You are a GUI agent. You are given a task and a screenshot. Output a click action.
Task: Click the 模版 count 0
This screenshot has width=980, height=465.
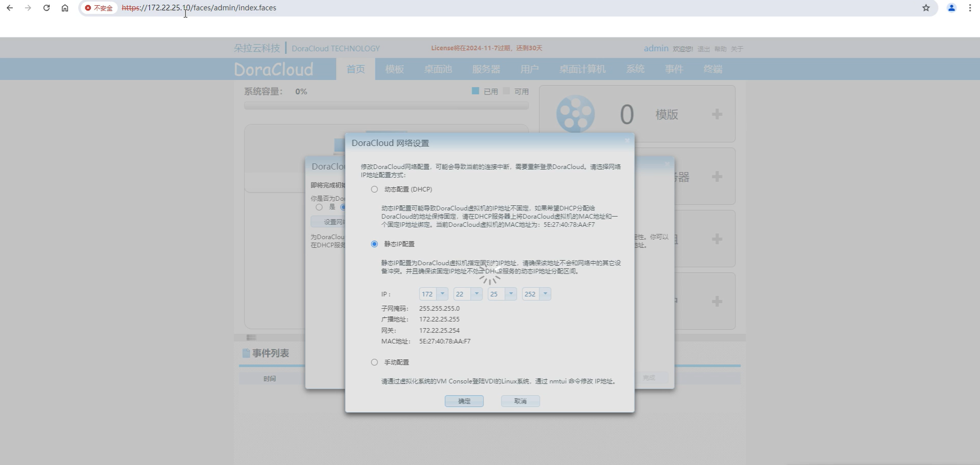coord(627,114)
